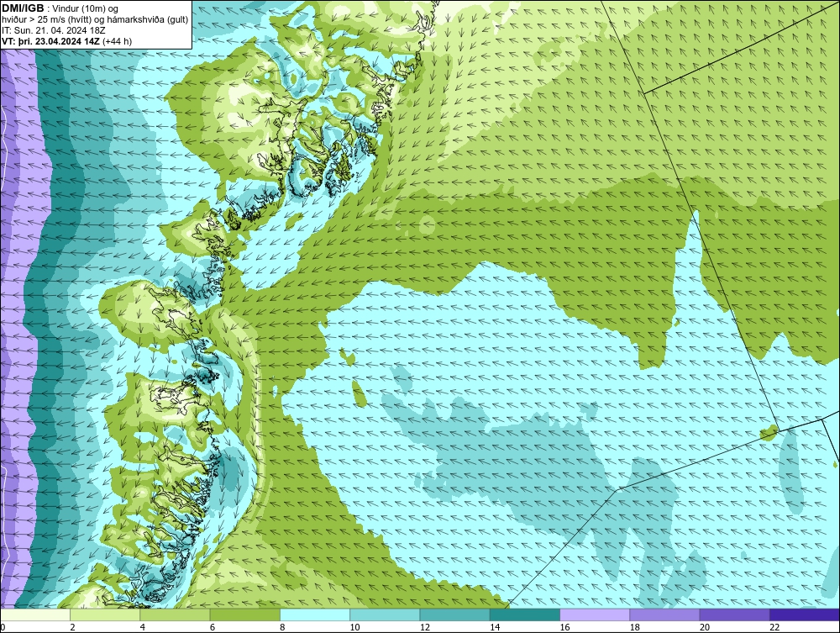
Task: Click the '16' label on the scale
Action: point(564,628)
